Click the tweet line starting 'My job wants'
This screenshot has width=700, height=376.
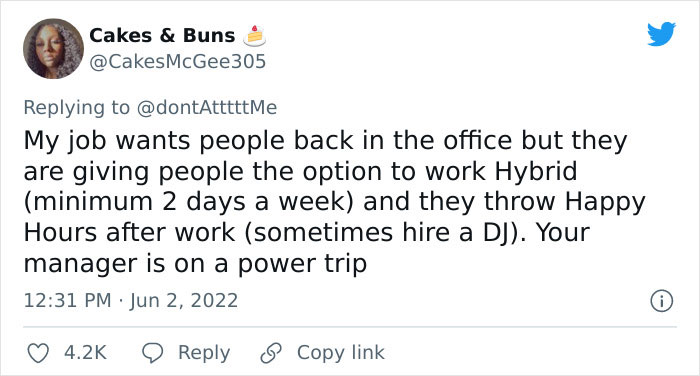coord(325,141)
